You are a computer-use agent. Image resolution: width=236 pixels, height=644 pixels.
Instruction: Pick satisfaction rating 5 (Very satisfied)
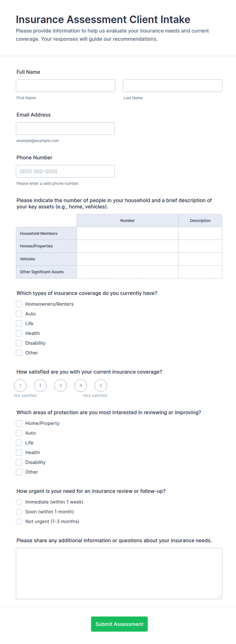tap(101, 385)
